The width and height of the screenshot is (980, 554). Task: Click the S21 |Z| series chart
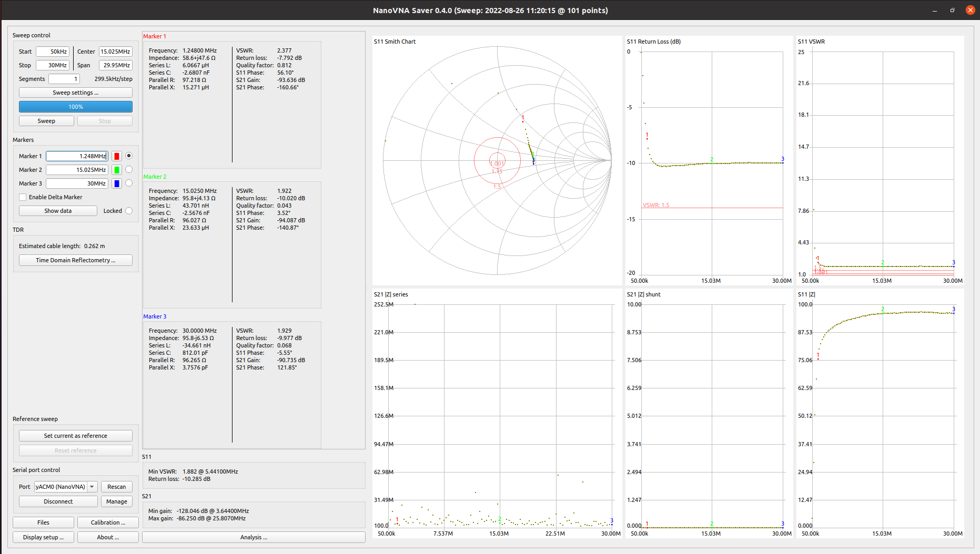click(x=497, y=413)
